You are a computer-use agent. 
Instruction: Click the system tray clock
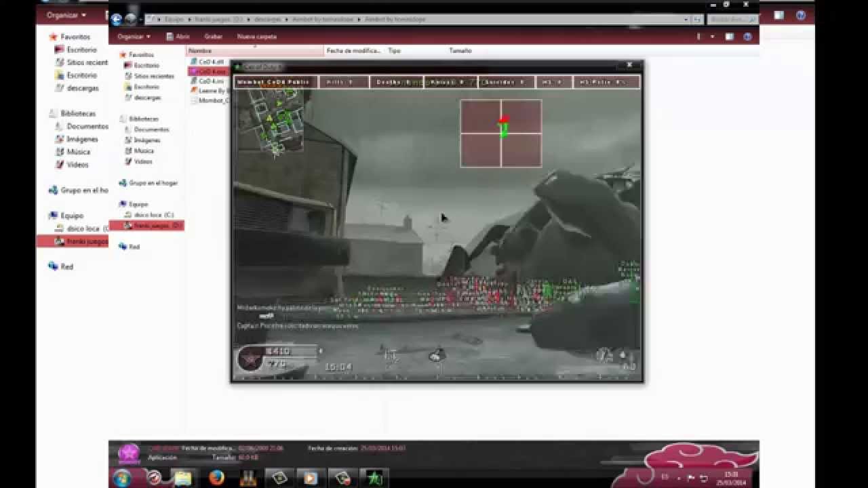coord(731,478)
